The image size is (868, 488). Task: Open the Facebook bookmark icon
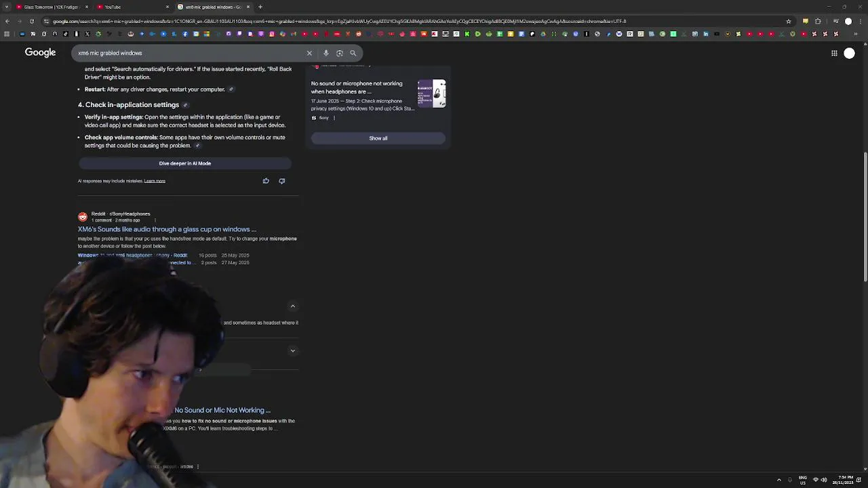tap(185, 34)
